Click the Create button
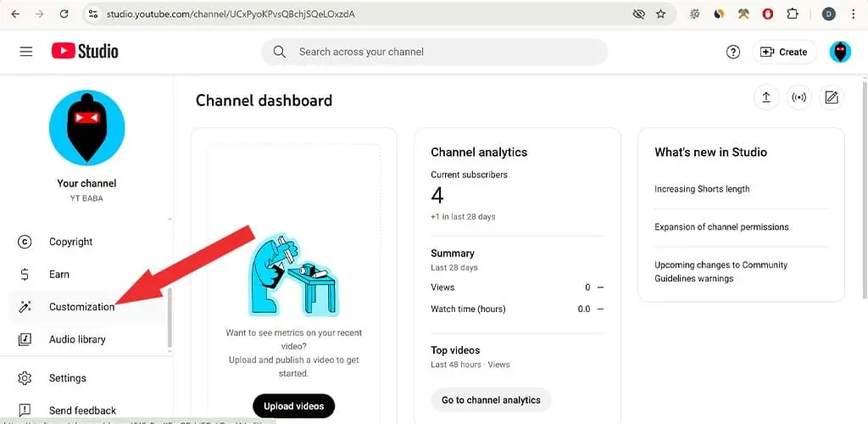Viewport: 868px width, 424px height. [x=784, y=52]
